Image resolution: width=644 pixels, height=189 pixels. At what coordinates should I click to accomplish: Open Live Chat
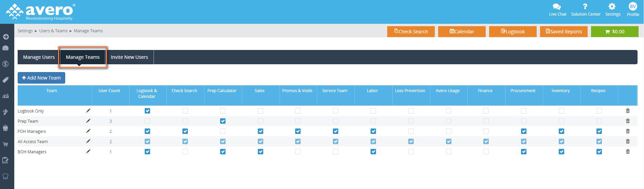pyautogui.click(x=557, y=10)
